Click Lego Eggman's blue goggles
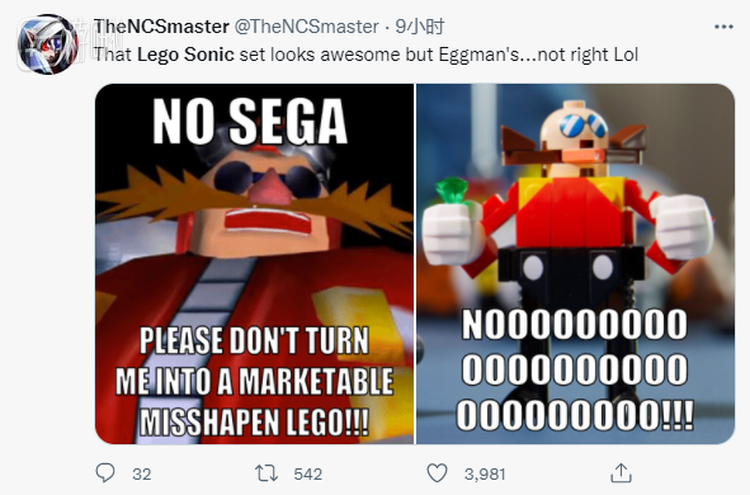The image size is (750, 495). (582, 125)
